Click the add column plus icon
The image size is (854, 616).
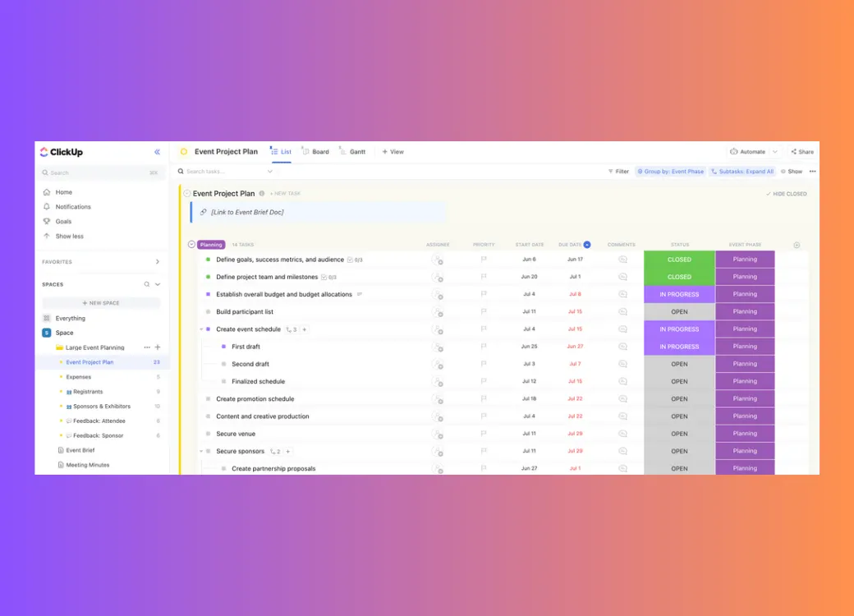point(797,245)
